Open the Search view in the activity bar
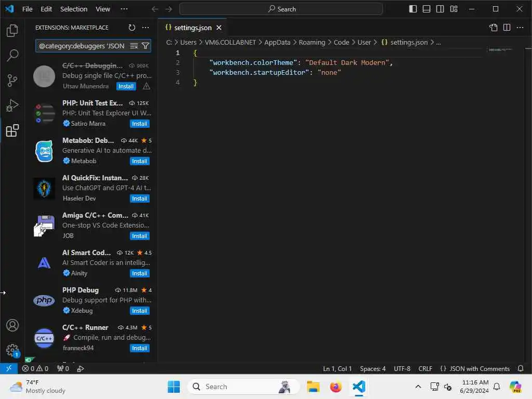Screen dimensions: 532x399 pos(12,56)
